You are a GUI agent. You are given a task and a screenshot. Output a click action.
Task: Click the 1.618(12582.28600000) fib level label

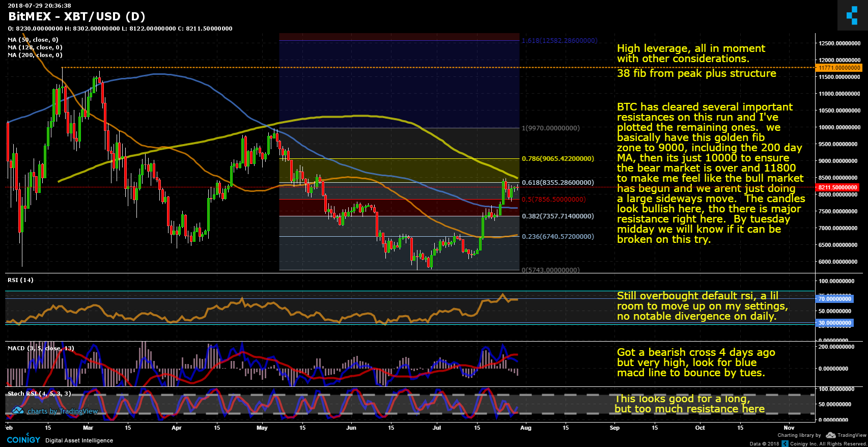(x=559, y=40)
